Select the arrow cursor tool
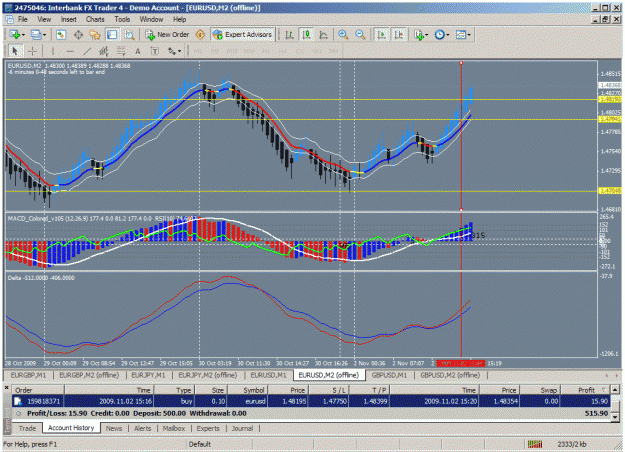The width and height of the screenshot is (625, 452). point(15,51)
